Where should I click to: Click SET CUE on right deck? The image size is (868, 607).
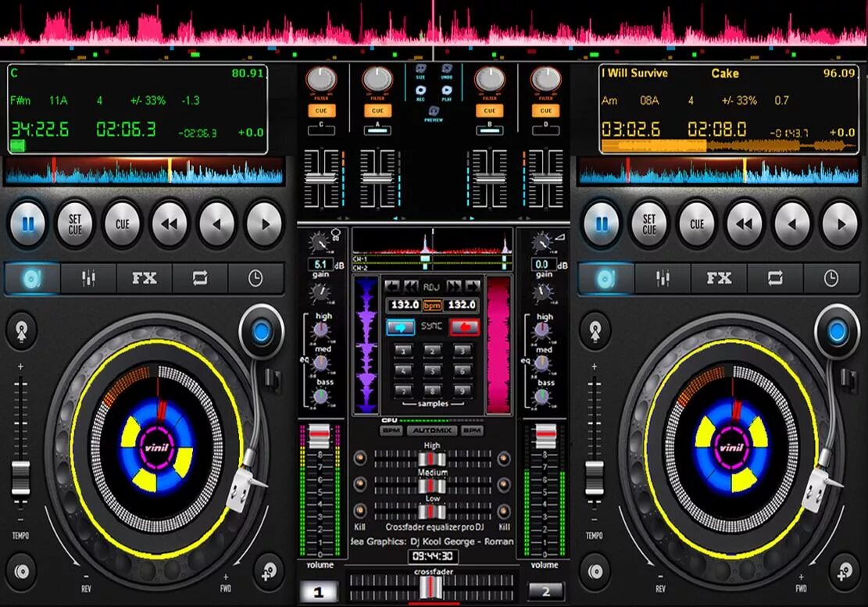(648, 224)
